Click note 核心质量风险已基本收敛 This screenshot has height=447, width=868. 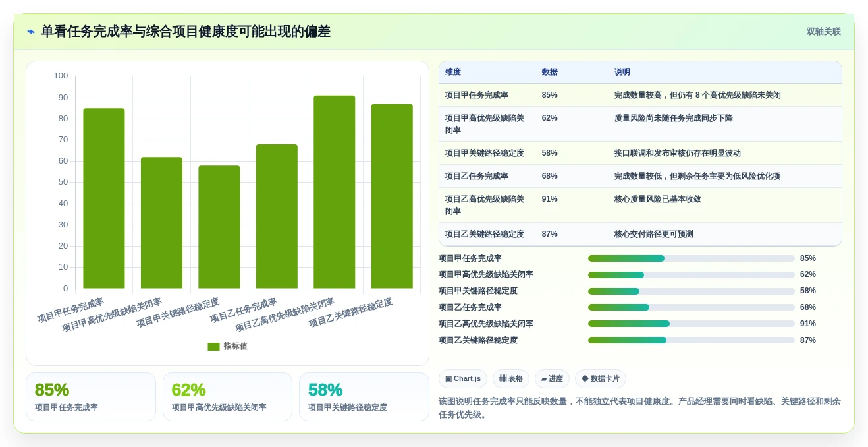pyautogui.click(x=658, y=199)
